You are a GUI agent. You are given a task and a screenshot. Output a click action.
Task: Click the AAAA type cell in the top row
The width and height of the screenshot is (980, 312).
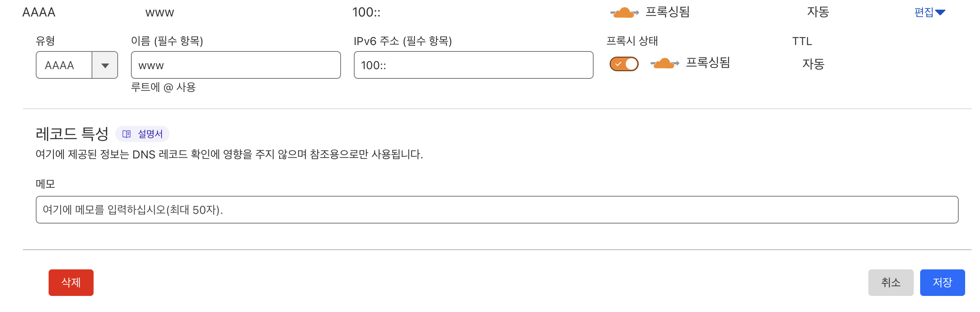pyautogui.click(x=39, y=12)
